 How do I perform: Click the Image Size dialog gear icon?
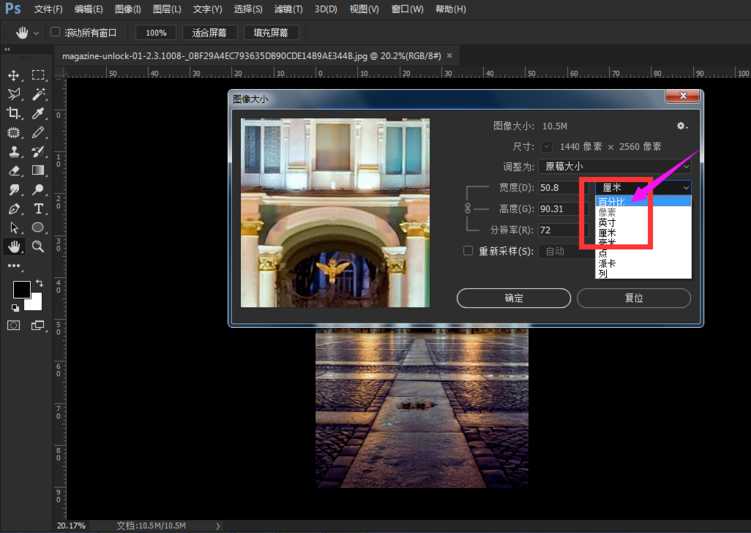682,126
